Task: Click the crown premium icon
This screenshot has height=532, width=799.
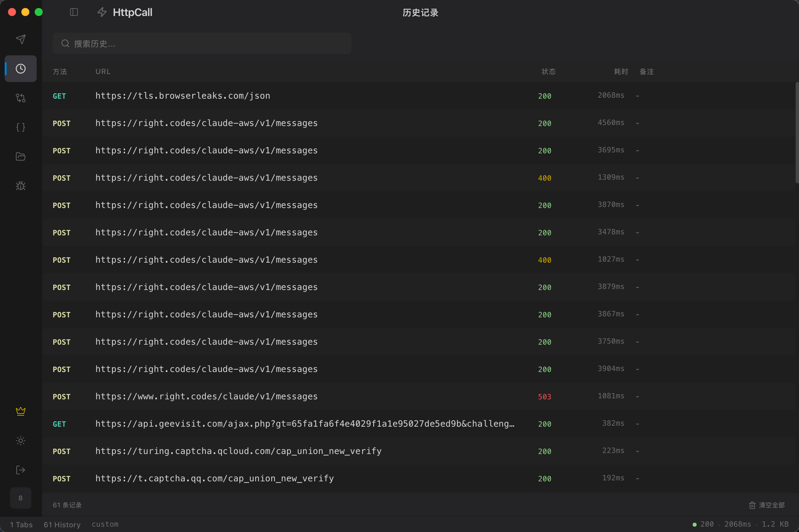Action: (x=21, y=411)
